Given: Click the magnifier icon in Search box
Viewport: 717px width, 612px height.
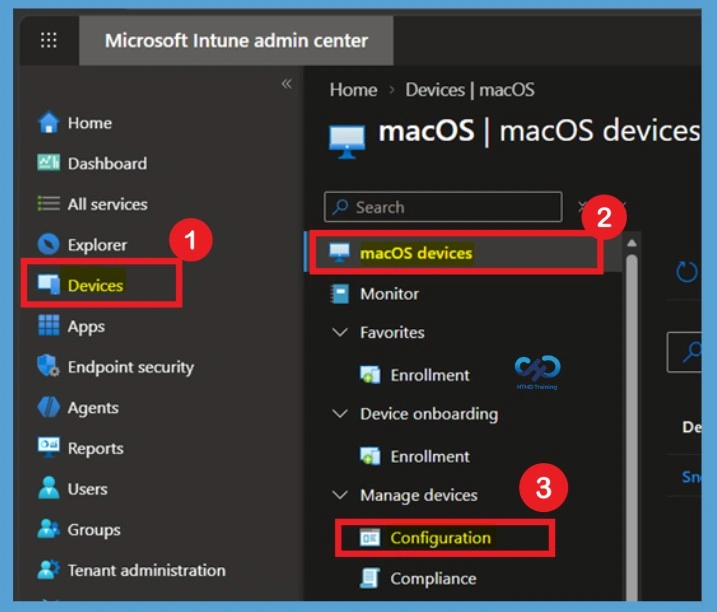Looking at the screenshot, I should (340, 207).
